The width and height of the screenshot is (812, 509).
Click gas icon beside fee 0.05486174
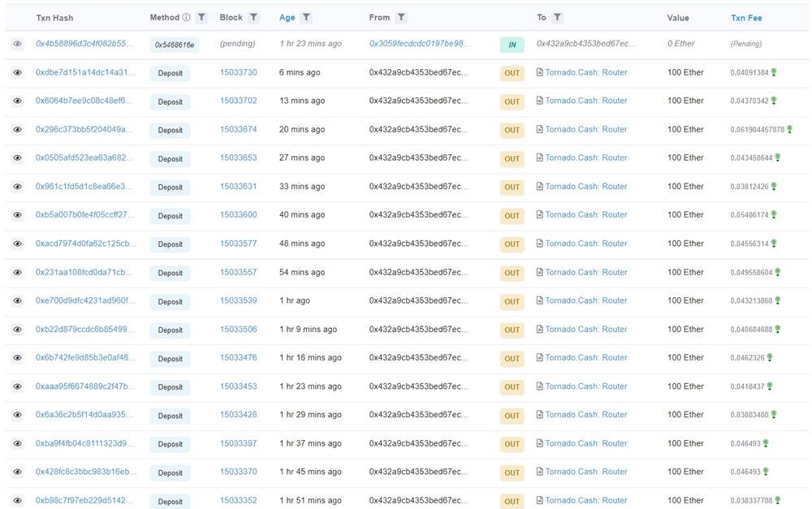click(774, 215)
